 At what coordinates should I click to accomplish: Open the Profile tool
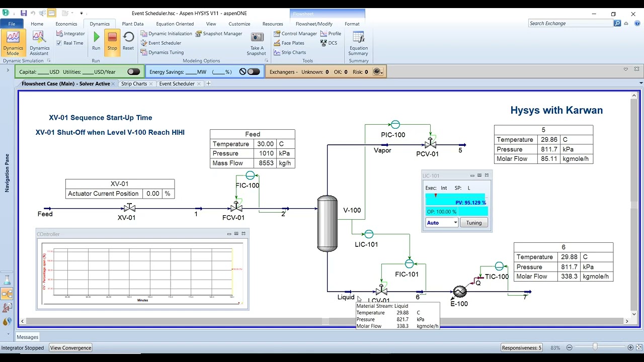pyautogui.click(x=331, y=34)
